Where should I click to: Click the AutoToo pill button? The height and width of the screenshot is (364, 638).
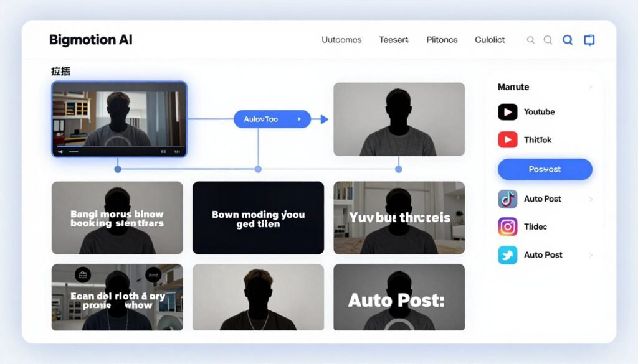272,119
